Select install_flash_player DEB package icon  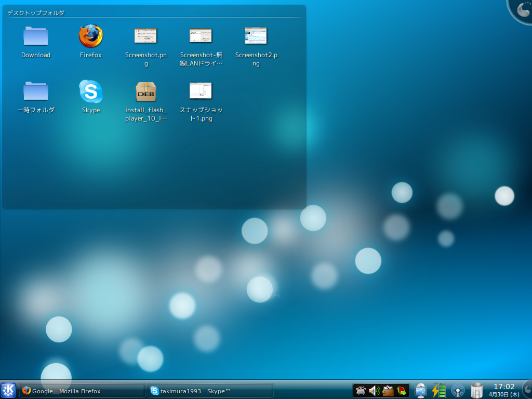click(146, 91)
